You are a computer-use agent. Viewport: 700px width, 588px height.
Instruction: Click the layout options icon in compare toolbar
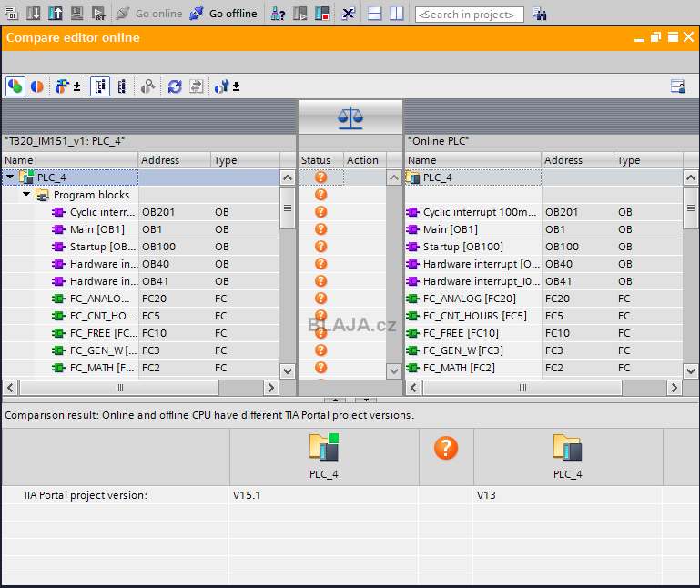point(678,86)
